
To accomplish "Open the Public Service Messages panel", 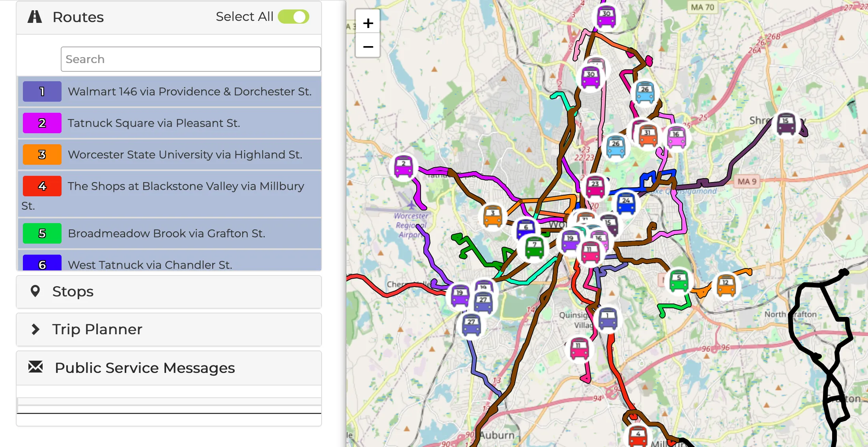I will [169, 368].
